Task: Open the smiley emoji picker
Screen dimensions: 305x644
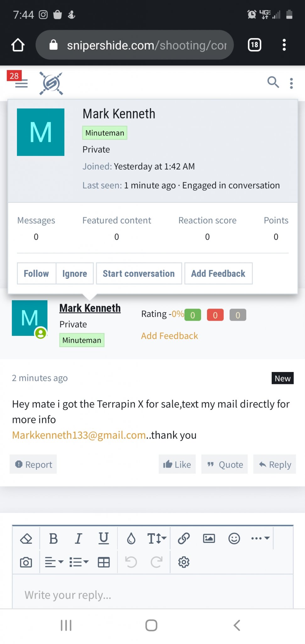Action: (234, 539)
